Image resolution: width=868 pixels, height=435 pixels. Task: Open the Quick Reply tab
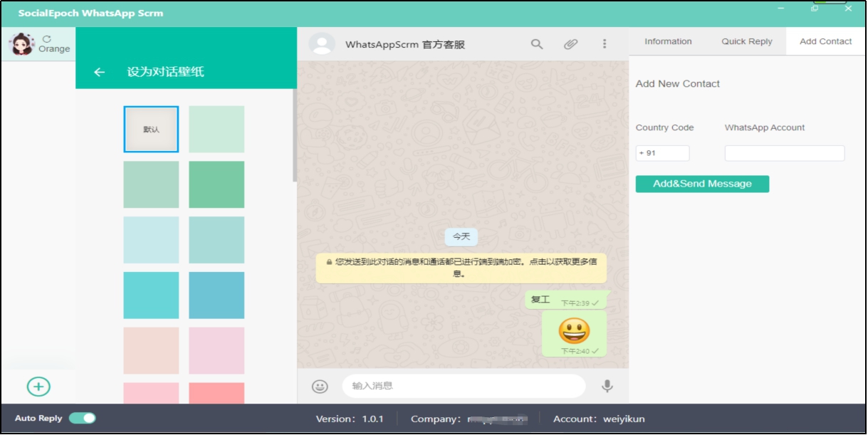point(747,41)
